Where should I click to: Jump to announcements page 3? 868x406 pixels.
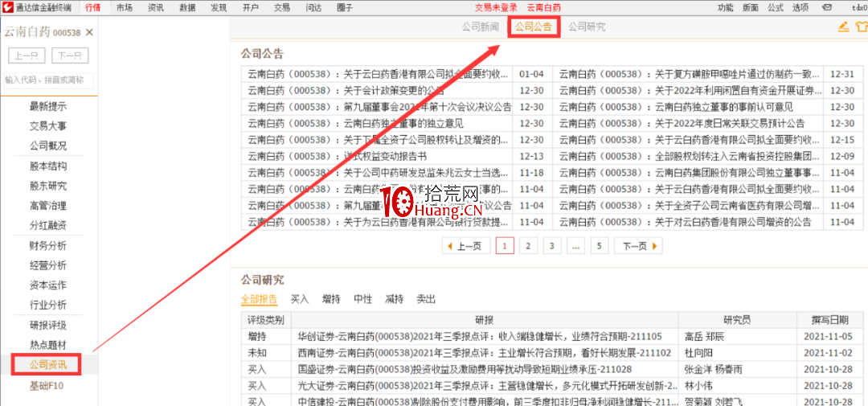[552, 246]
